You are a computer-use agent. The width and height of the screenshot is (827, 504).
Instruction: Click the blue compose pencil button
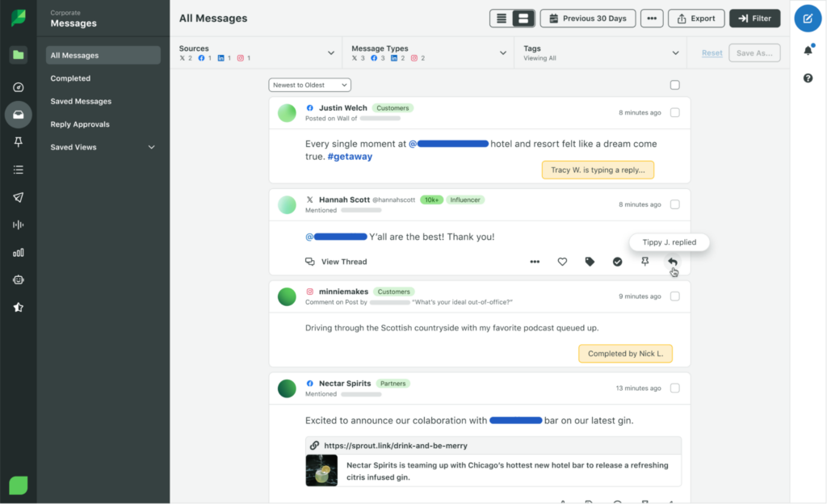[808, 19]
